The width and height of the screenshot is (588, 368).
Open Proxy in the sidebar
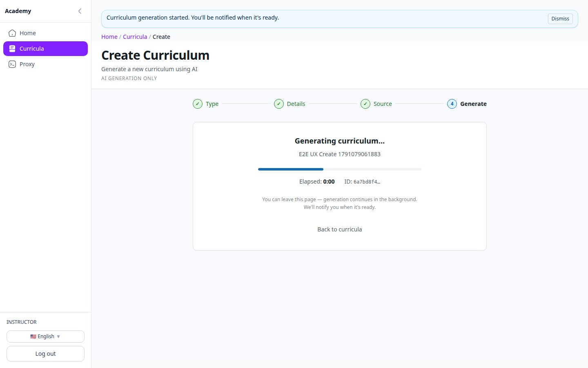coord(45,64)
